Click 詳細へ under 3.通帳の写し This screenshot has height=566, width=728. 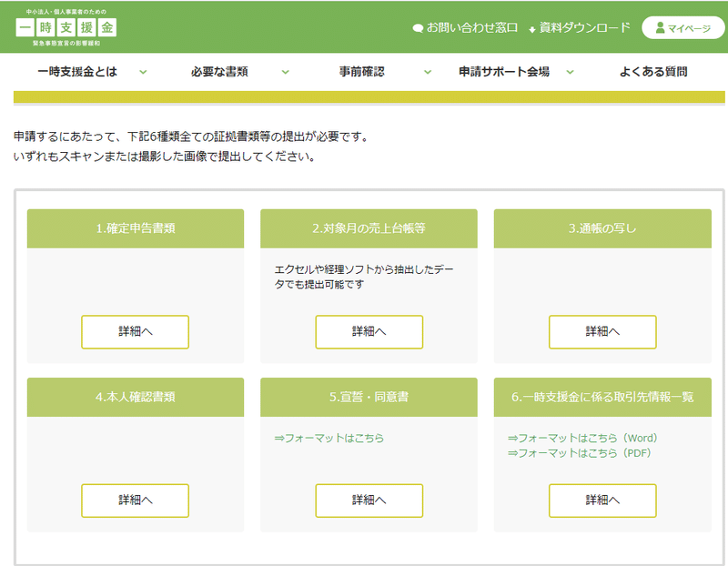(x=602, y=331)
